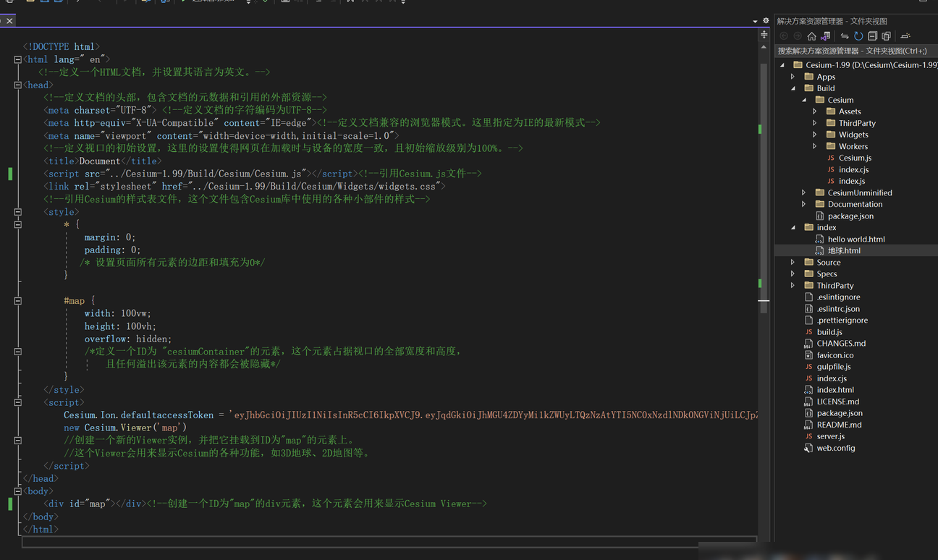Click the Solution Explorer panel title
Screen dimensions: 938x560
click(832, 22)
